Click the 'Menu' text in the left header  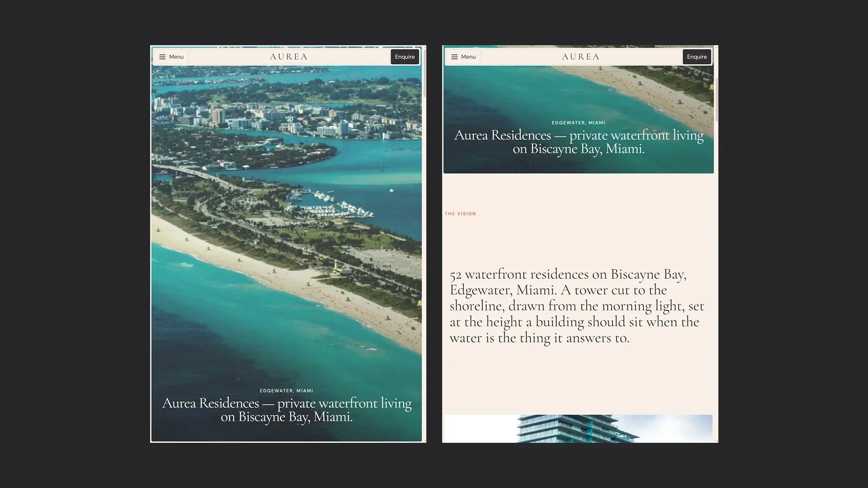(176, 57)
